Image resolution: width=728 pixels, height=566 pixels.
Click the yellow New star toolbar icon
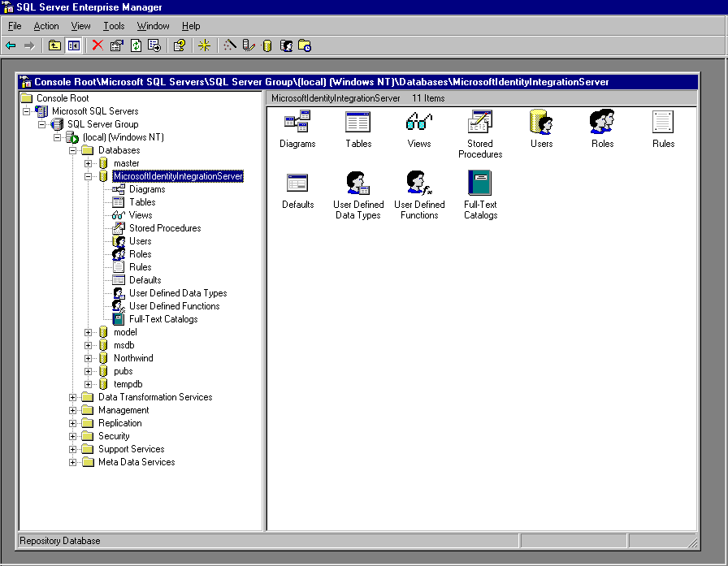coord(204,45)
